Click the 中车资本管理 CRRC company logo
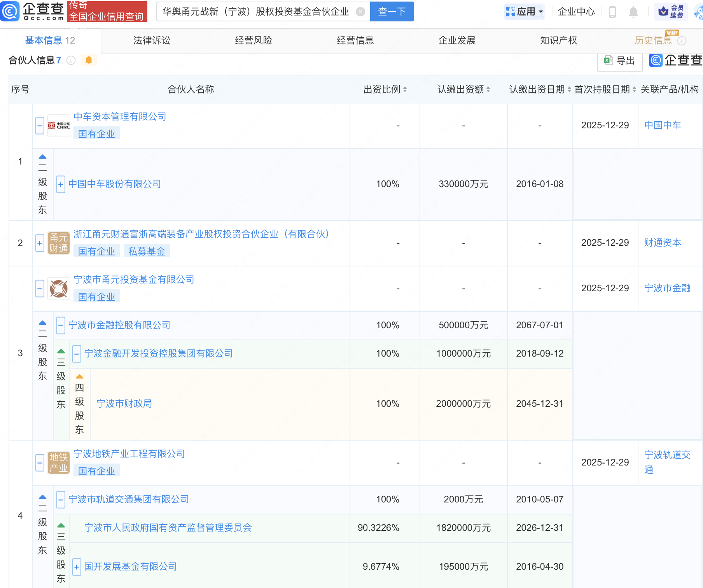 click(x=58, y=126)
